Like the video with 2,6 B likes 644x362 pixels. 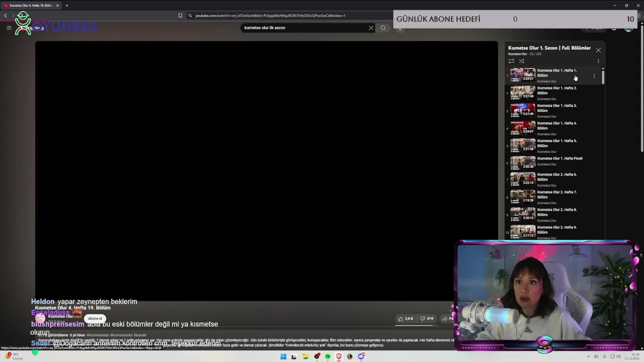[x=406, y=318]
